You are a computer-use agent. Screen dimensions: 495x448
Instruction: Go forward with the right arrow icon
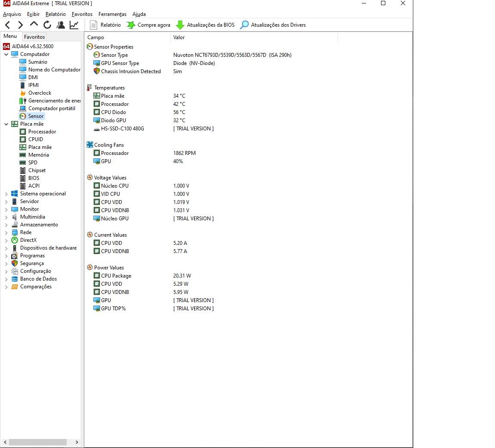pyautogui.click(x=21, y=25)
